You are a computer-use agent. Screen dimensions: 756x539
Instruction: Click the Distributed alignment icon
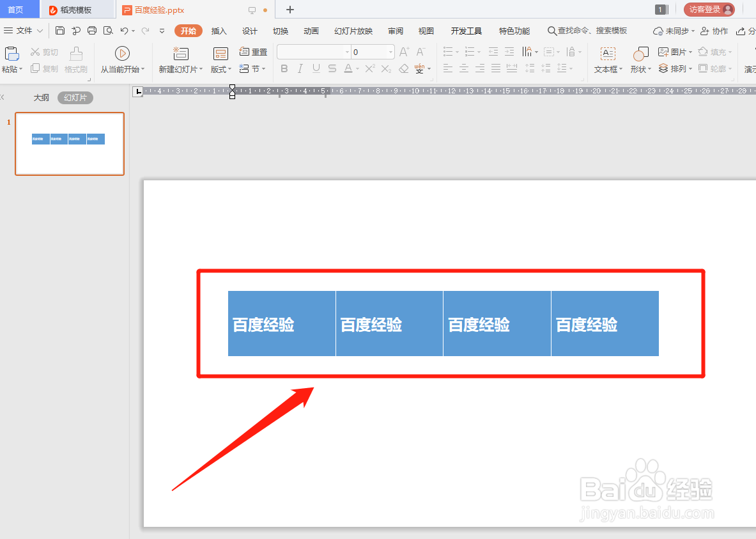tap(512, 68)
